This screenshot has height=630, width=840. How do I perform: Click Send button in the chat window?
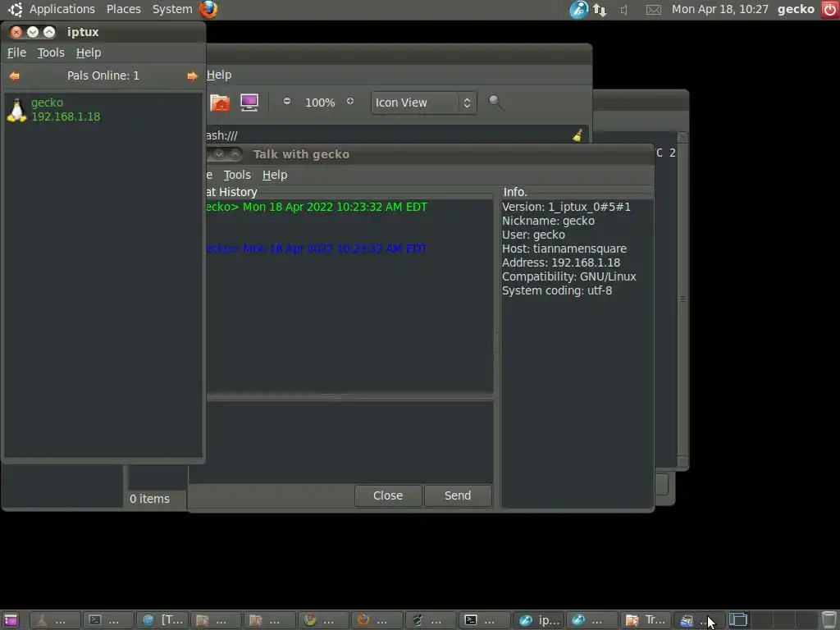[x=458, y=495]
